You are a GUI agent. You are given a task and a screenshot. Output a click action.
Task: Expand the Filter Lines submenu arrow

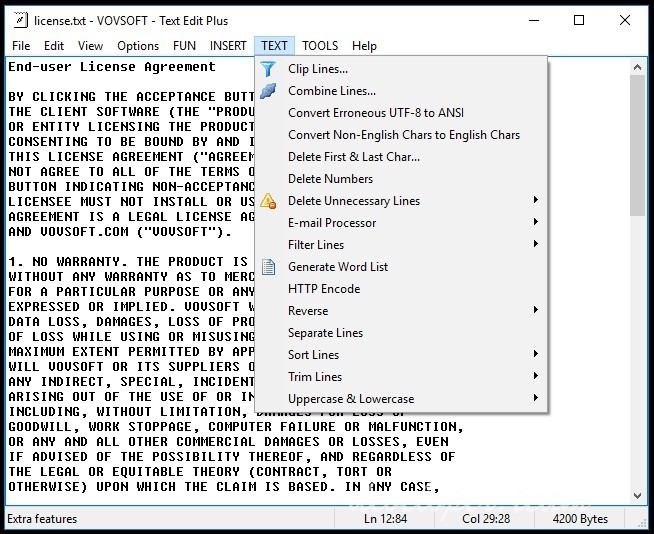click(536, 244)
